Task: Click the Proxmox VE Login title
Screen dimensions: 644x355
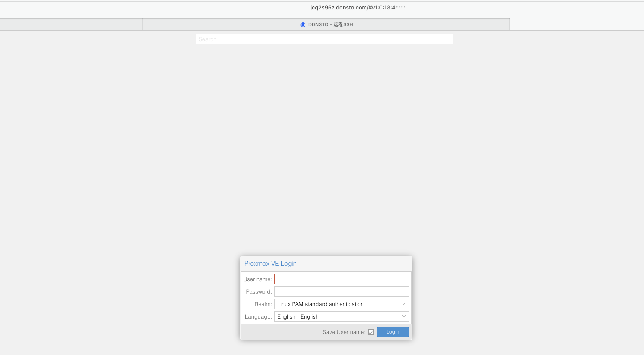Action: pos(271,264)
